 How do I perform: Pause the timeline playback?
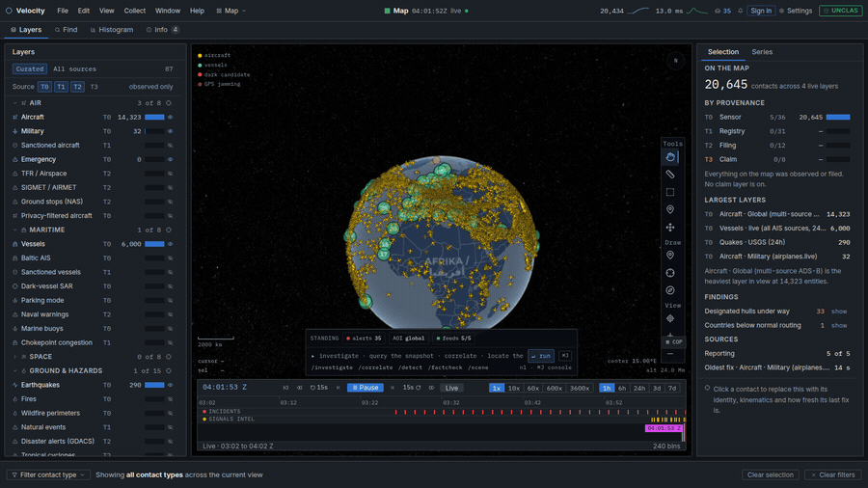[x=366, y=388]
